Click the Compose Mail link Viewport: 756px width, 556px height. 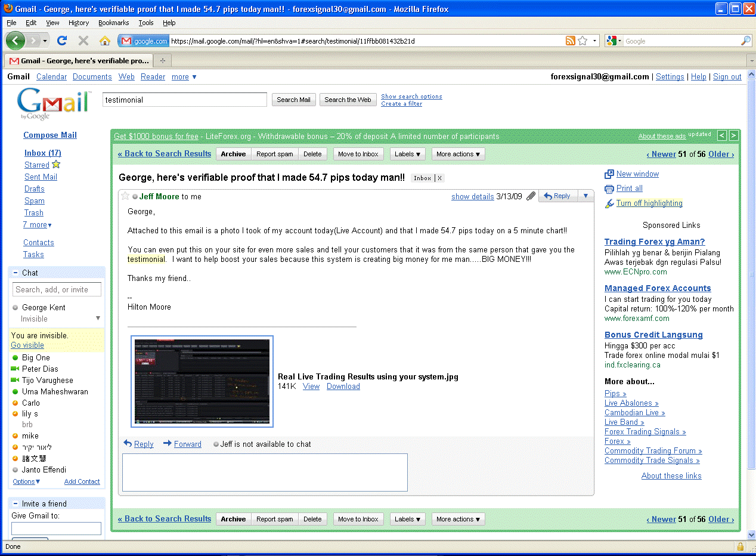50,135
